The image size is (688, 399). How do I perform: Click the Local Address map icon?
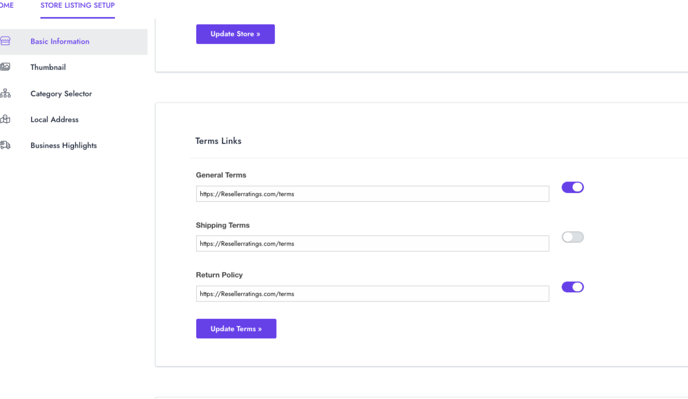pyautogui.click(x=5, y=119)
